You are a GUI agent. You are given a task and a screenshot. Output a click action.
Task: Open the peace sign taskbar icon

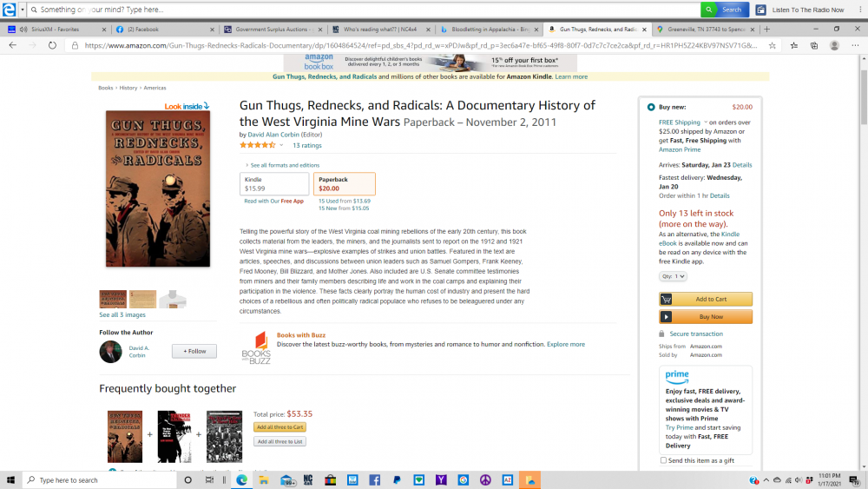coord(485,480)
